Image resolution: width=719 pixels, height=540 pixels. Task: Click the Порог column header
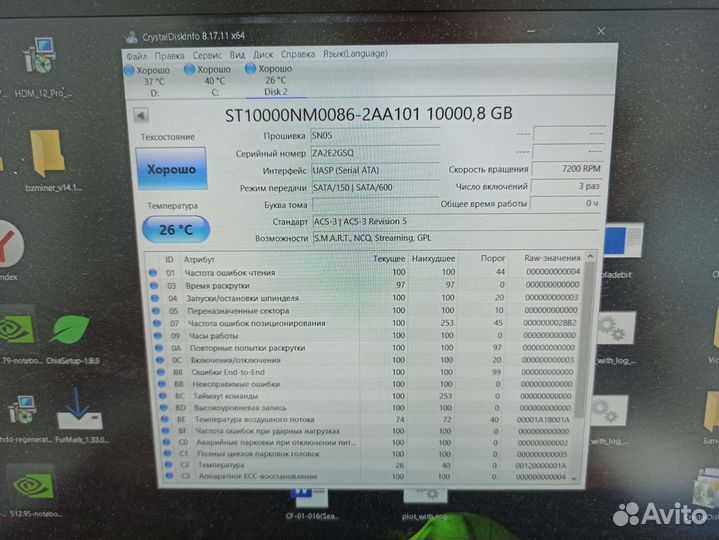click(492, 258)
